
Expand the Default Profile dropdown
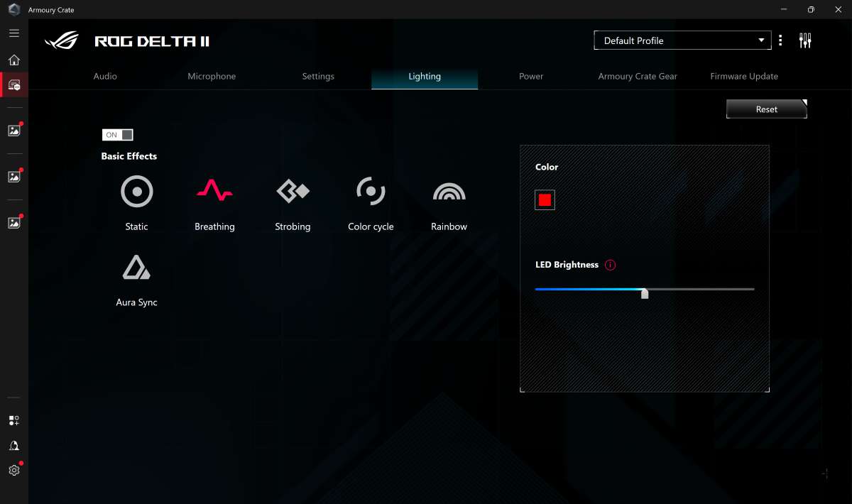682,40
